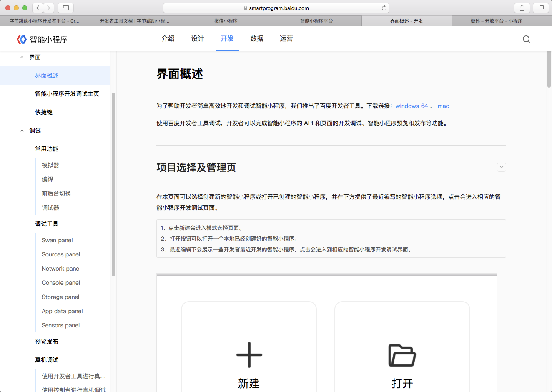Collapse the 界面 sidebar section

tap(22, 57)
